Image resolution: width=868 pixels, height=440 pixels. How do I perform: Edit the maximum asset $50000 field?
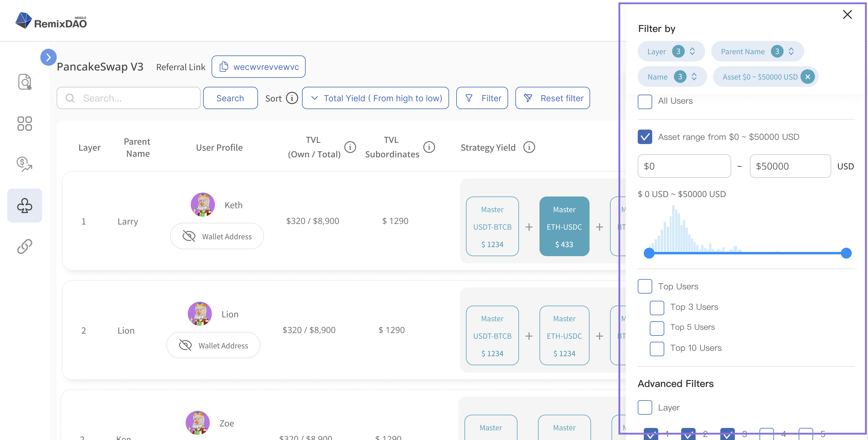(790, 166)
